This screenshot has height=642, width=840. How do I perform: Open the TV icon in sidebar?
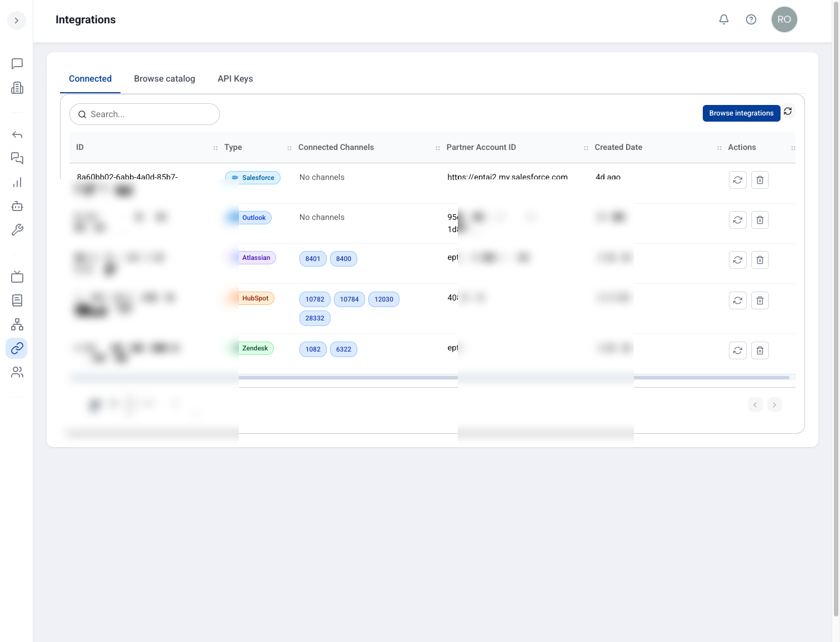(17, 277)
